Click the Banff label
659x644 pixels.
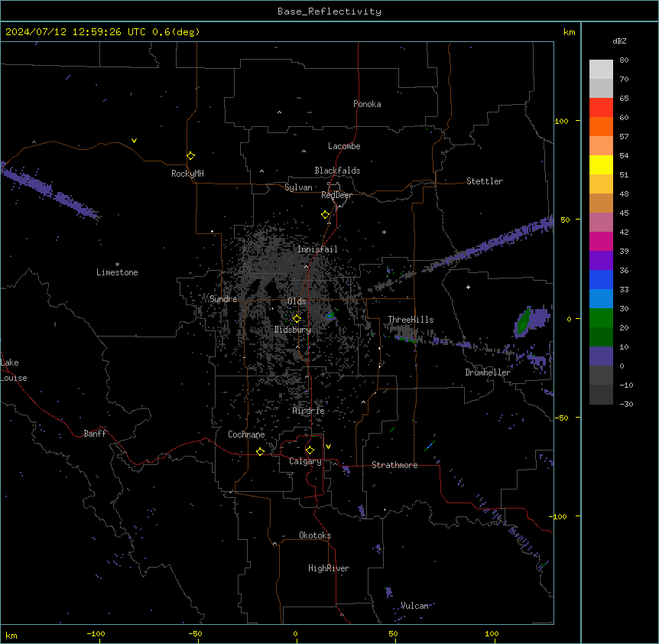pos(95,434)
